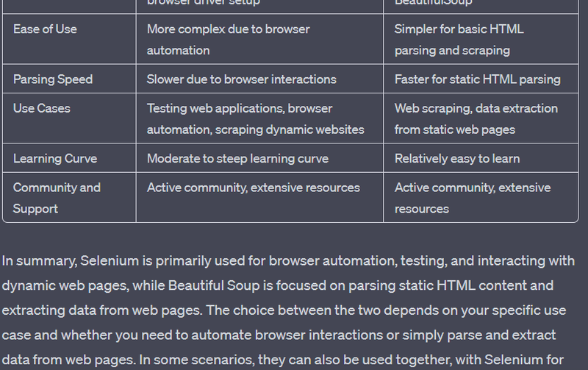This screenshot has height=370, width=588.
Task: Select the "More complex due to browser automation" cell
Action: (228, 40)
